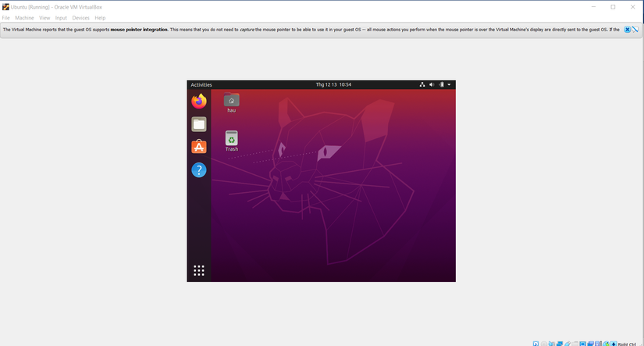This screenshot has width=644, height=346.
Task: Click the keyboard capture status icon
Action: pos(614,344)
